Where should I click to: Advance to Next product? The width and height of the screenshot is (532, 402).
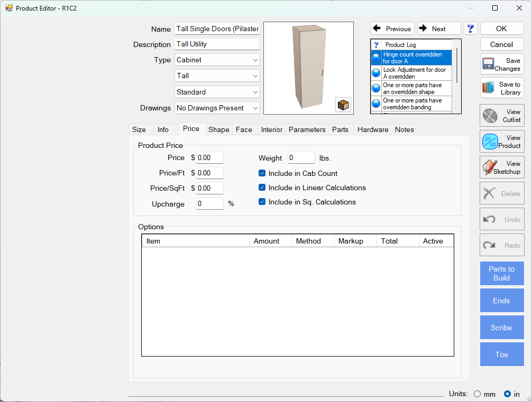(438, 29)
